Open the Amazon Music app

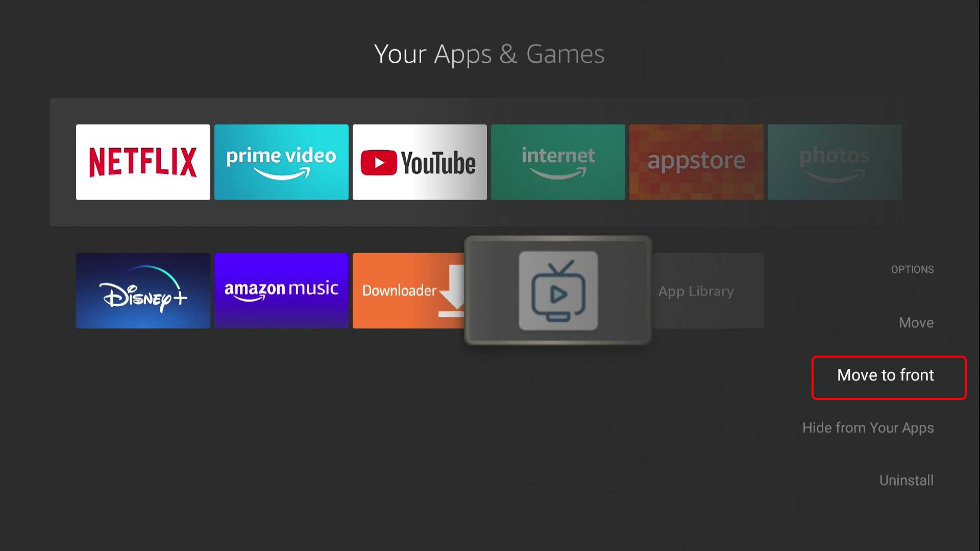pos(281,291)
